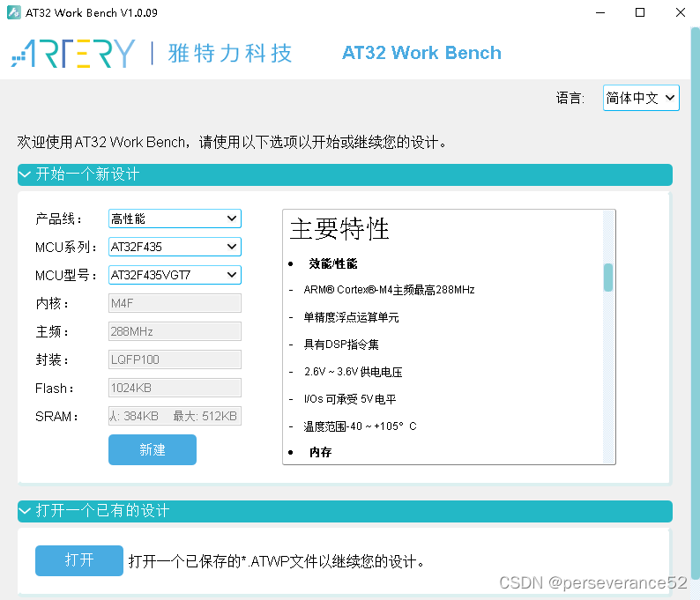
Task: Click the MCU型号 label
Action: [x=65, y=275]
